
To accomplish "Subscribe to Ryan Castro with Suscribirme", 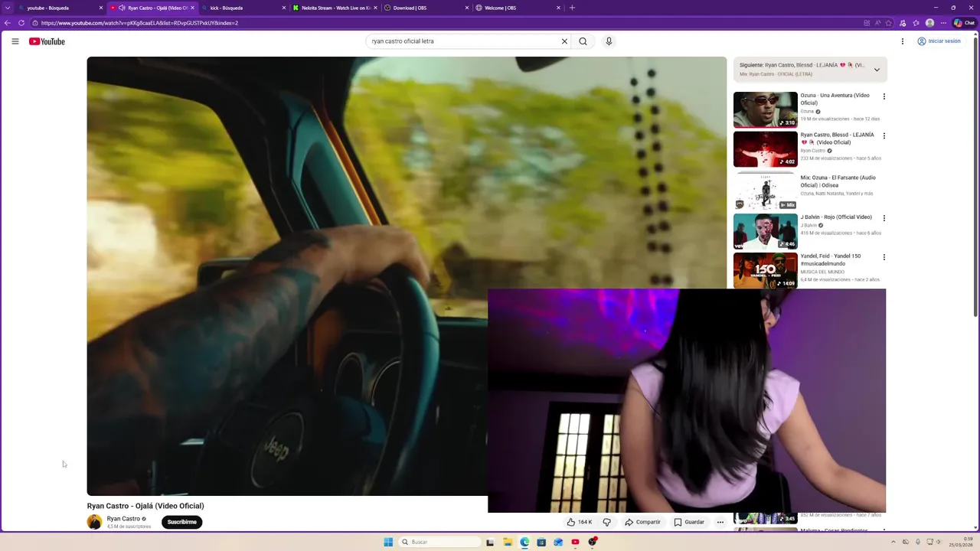I will click(x=182, y=522).
